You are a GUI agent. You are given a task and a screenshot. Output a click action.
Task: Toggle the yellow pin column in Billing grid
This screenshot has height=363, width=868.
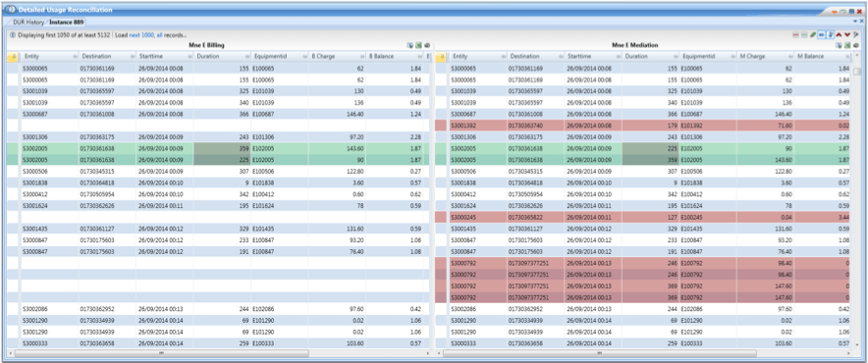[13, 57]
